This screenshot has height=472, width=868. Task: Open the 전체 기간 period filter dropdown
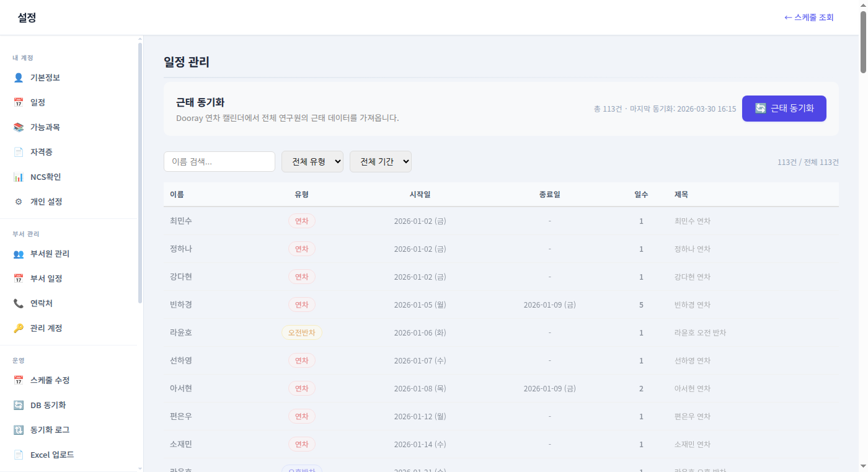click(381, 162)
